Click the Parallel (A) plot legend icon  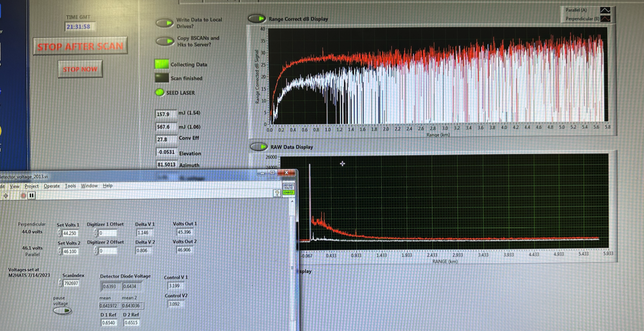coord(605,10)
